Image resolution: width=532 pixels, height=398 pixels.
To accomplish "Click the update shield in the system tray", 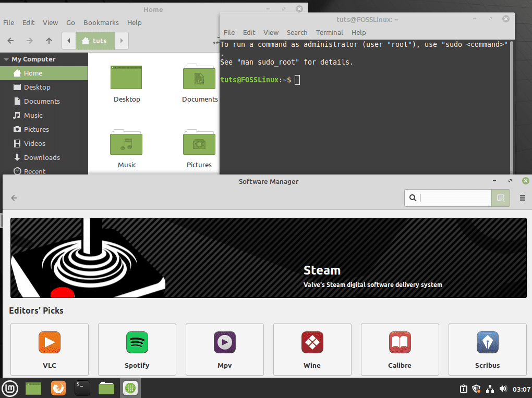I will click(476, 389).
